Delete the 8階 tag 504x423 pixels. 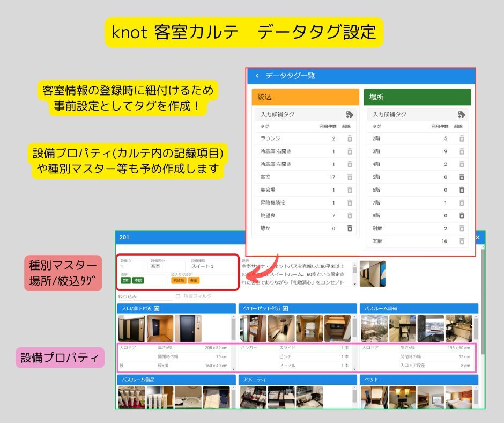[x=462, y=216]
